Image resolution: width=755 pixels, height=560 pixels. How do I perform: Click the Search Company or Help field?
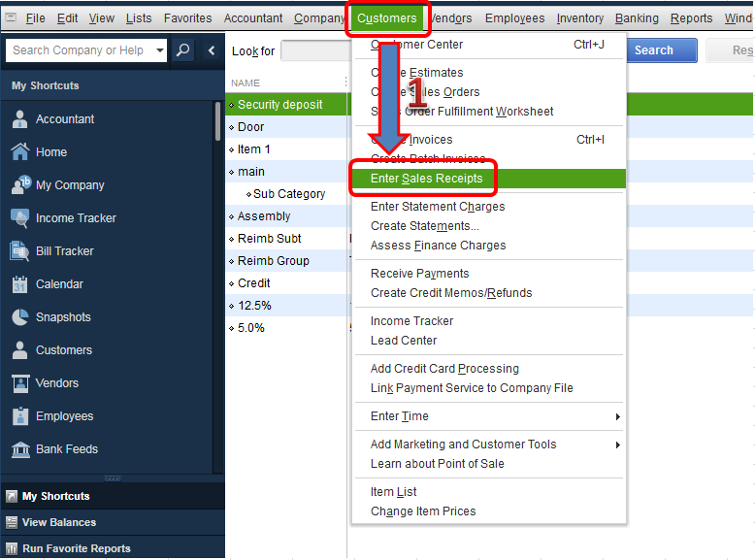coord(80,50)
